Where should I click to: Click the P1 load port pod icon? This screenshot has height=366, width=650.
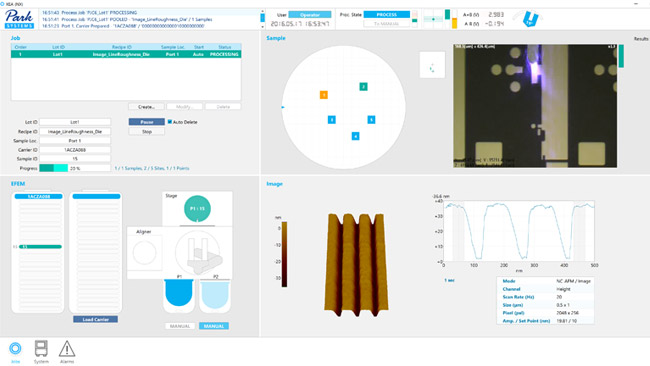[x=179, y=293]
